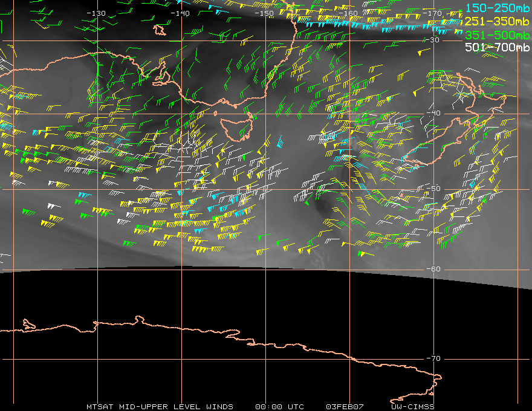Select the 03FEB07 date text
The width and height of the screenshot is (532, 411).
click(x=343, y=406)
